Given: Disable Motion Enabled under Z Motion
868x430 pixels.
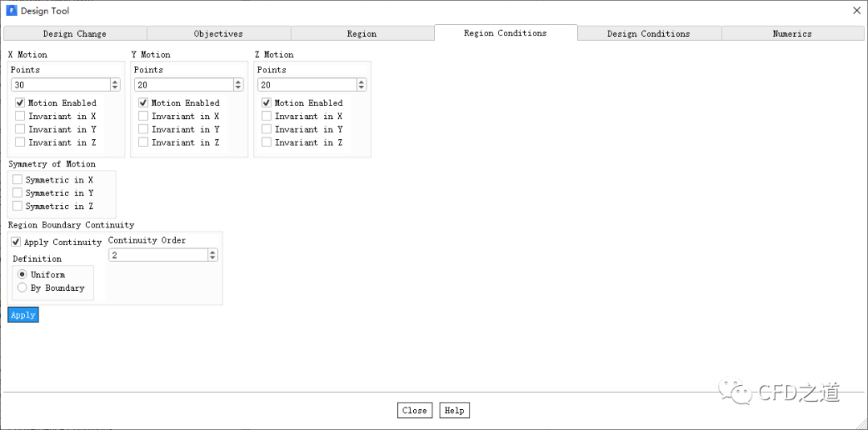Looking at the screenshot, I should click(x=266, y=103).
